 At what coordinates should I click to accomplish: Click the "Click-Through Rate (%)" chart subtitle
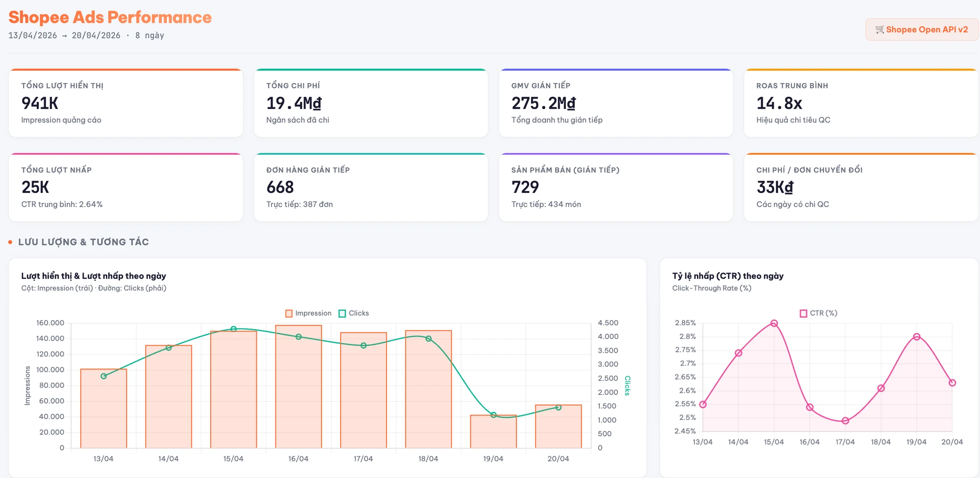[x=711, y=288]
